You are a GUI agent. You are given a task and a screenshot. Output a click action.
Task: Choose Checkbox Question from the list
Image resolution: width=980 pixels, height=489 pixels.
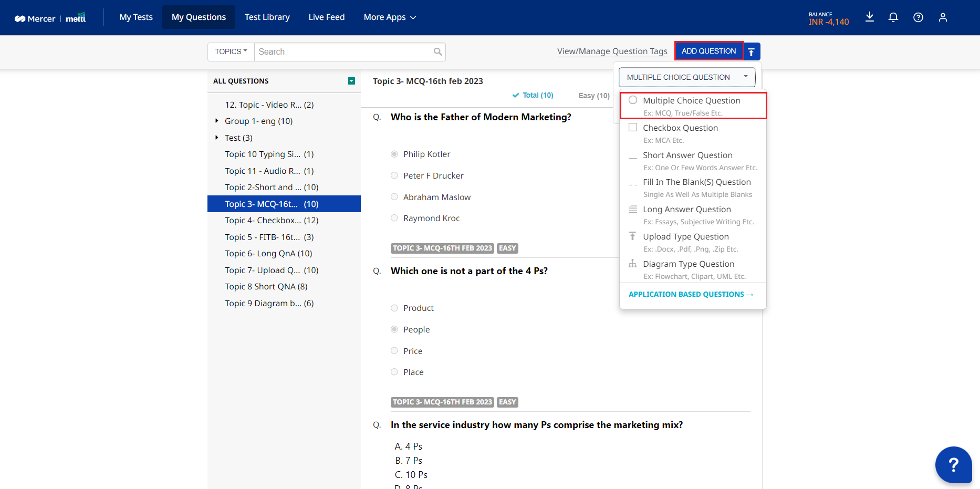(693, 133)
